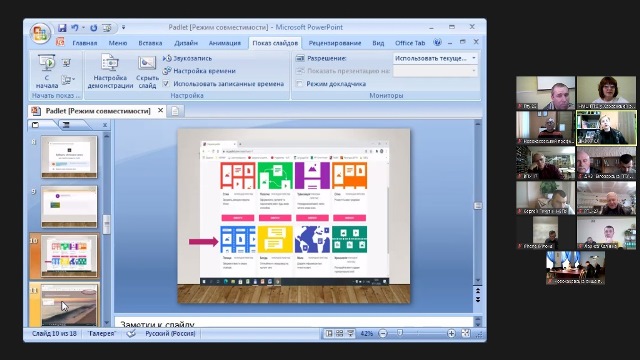640x360 pixels.
Task: Undo the last action in quick access toolbar
Action: (75, 28)
